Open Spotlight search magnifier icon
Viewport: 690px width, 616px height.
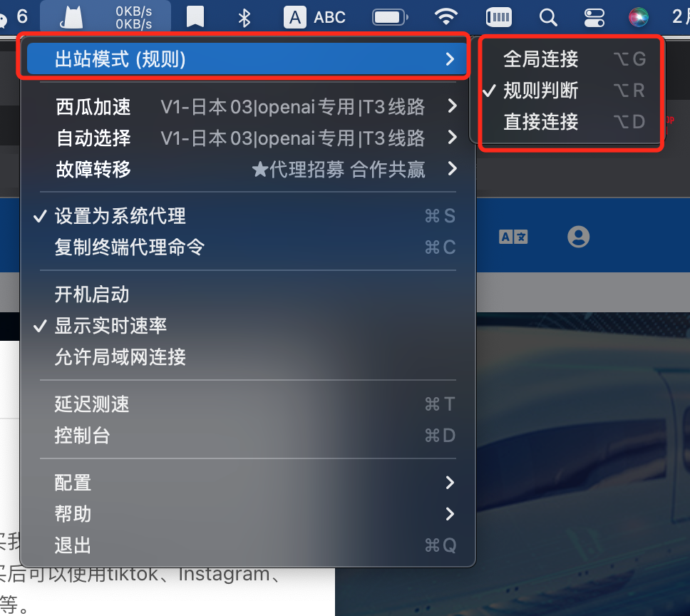[548, 18]
